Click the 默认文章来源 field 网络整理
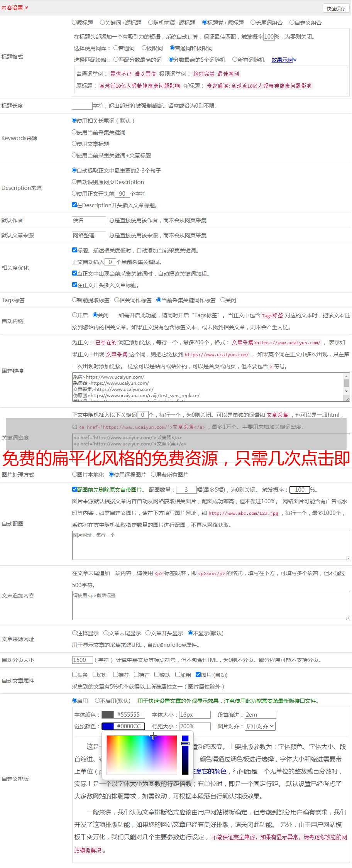 tap(89, 235)
